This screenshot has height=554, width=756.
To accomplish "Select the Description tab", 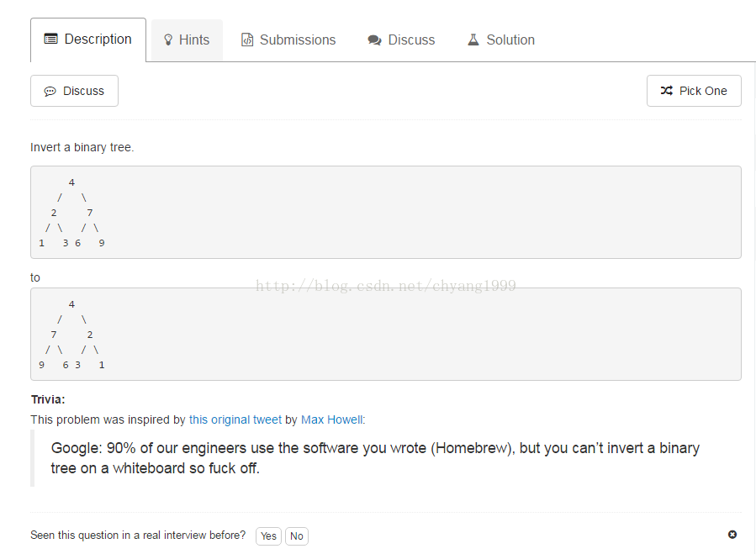I will 88,40.
